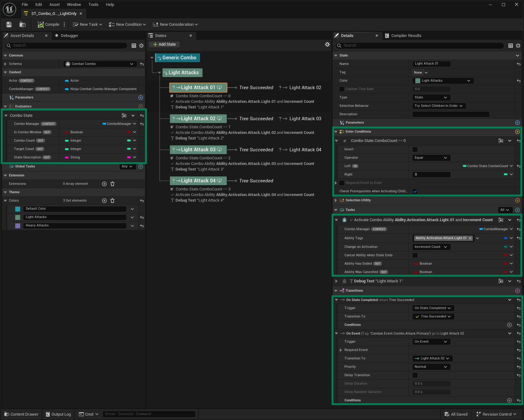Add Selection Utility consideration with plus icon

pyautogui.click(x=517, y=200)
